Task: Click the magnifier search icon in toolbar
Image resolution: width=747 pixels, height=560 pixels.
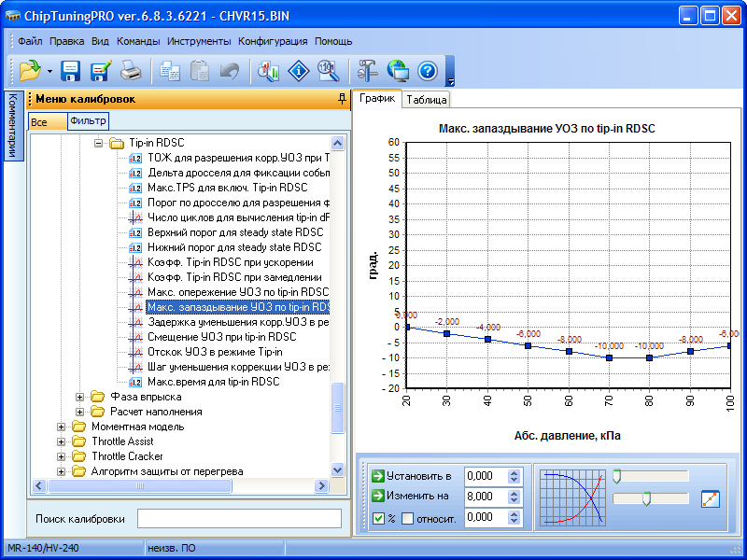Action: (x=327, y=70)
